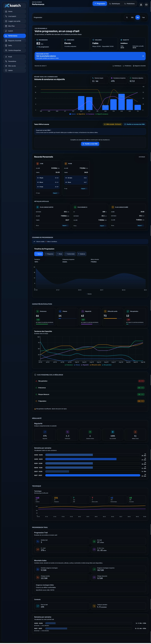Viewport: 151px width, 644px height.
Task: Toggle the Volume legend in the volume chart
Action: tap(72, 114)
